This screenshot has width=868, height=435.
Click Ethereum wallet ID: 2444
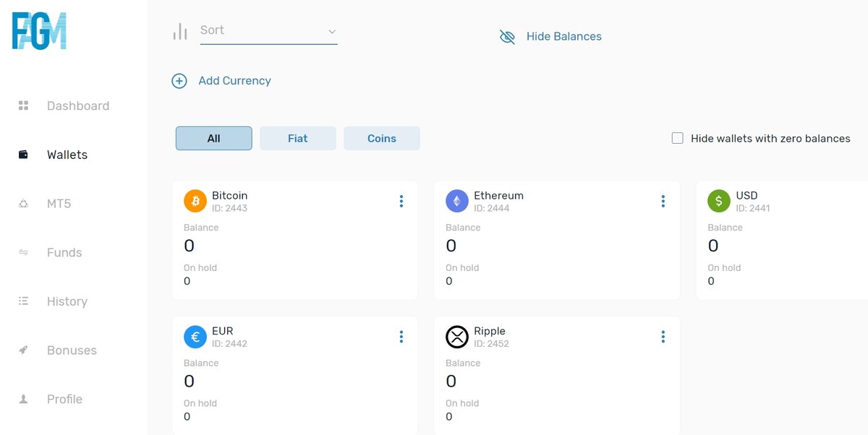pos(492,208)
